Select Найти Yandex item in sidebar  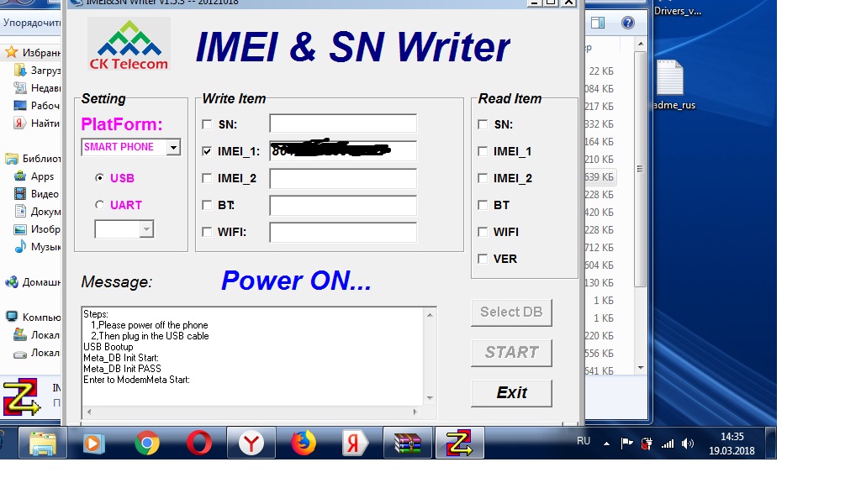(37, 123)
